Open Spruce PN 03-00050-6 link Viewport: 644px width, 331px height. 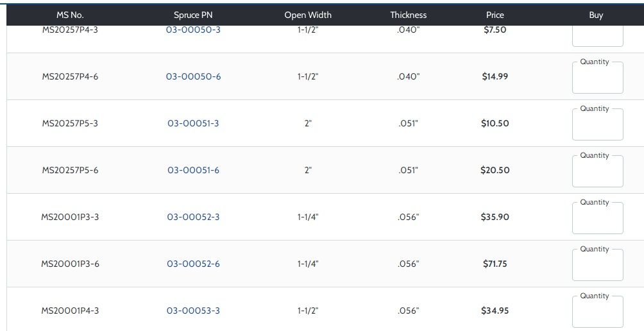click(x=193, y=76)
